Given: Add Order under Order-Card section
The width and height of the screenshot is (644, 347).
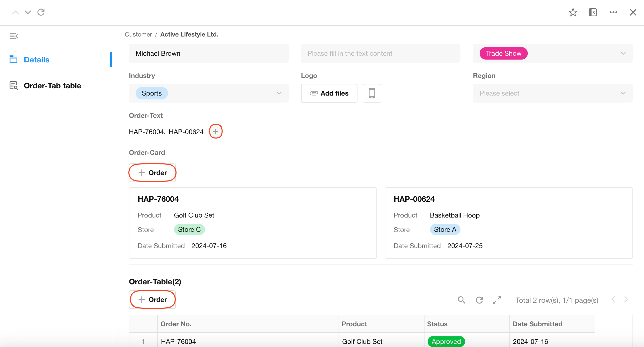Looking at the screenshot, I should point(152,173).
